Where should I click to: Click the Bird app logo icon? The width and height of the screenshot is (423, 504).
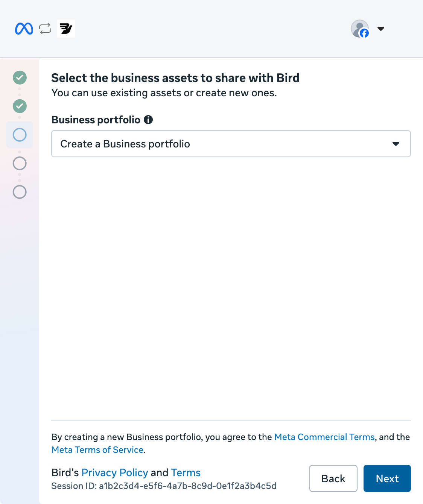point(66,29)
